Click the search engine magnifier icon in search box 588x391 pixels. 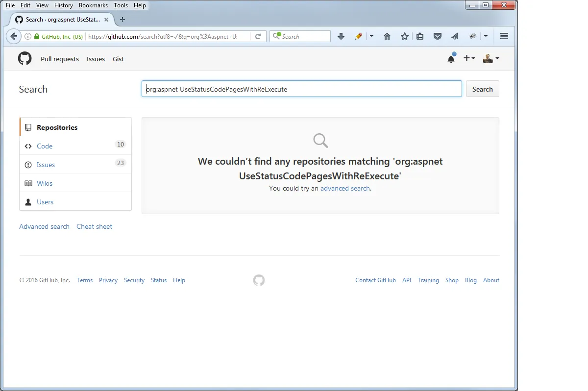click(x=277, y=36)
